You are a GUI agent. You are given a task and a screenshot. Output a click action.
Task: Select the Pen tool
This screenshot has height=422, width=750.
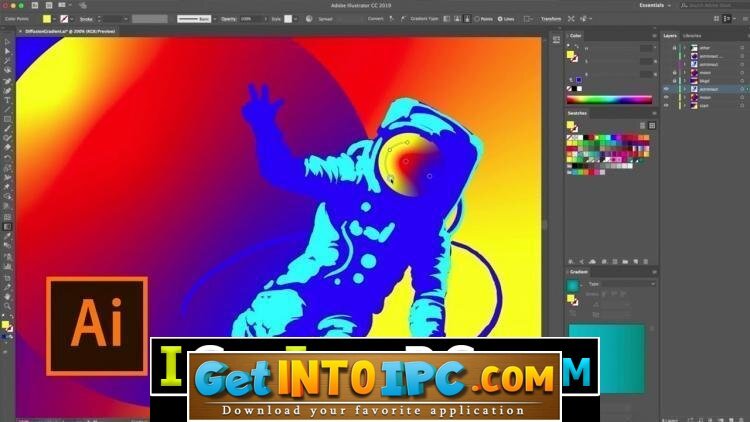[x=7, y=81]
